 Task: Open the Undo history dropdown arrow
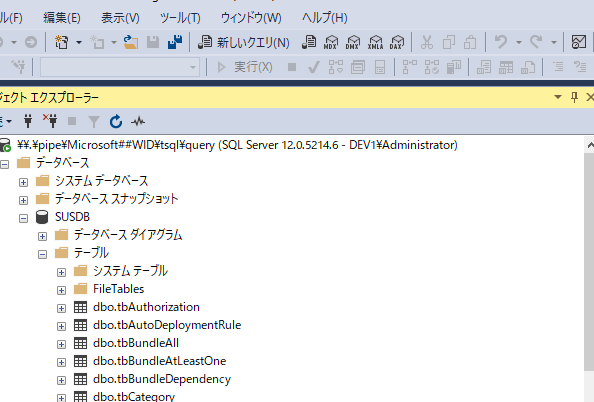click(519, 42)
